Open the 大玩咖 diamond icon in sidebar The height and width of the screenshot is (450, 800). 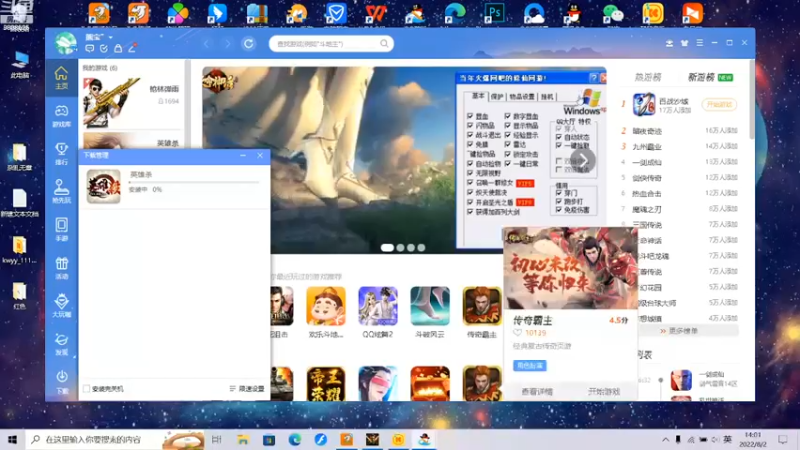click(x=61, y=305)
